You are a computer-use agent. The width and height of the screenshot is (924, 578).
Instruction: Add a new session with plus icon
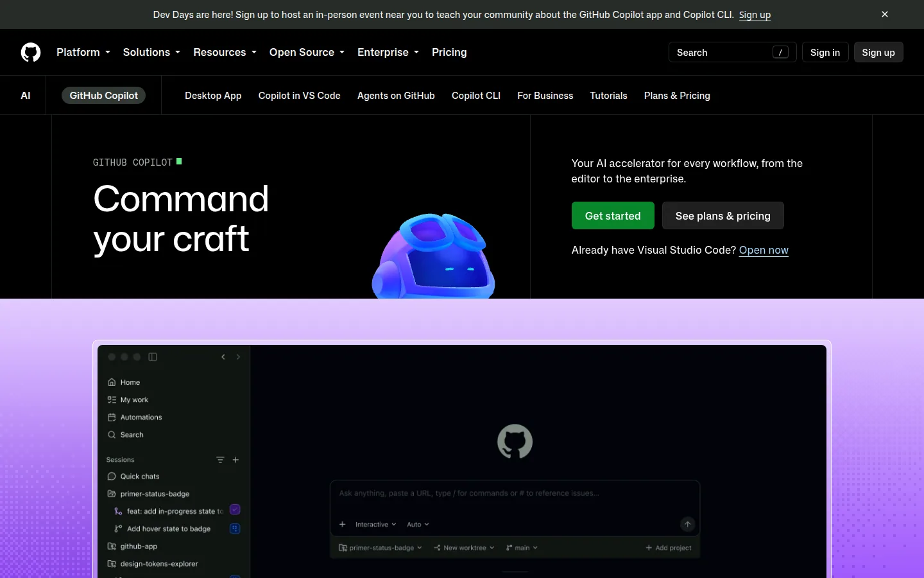(x=235, y=460)
